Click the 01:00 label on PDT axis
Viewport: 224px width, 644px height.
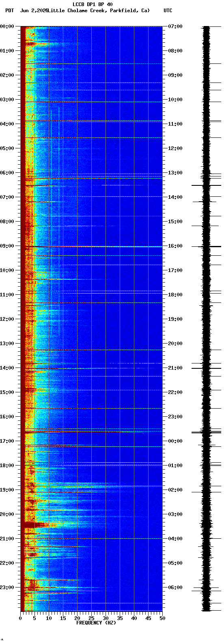click(x=7, y=51)
